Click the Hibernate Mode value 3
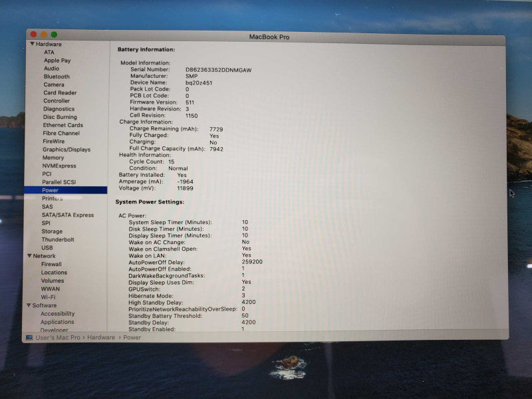 (243, 295)
